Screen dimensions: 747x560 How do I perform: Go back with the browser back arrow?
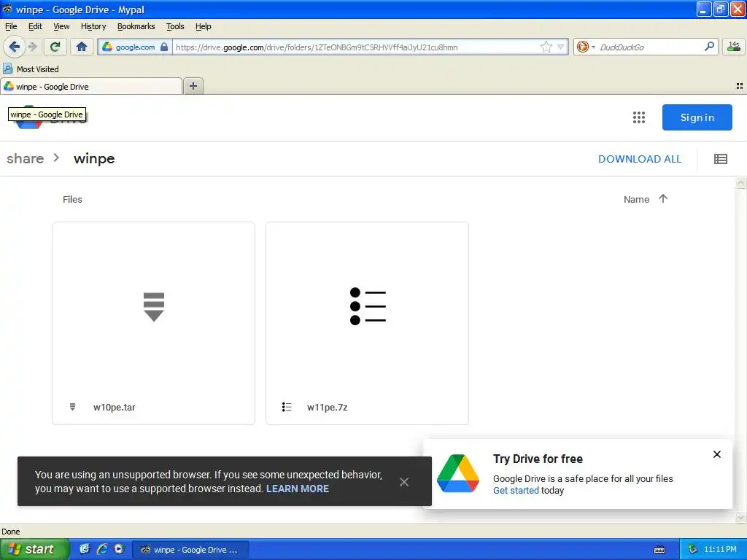[x=15, y=47]
